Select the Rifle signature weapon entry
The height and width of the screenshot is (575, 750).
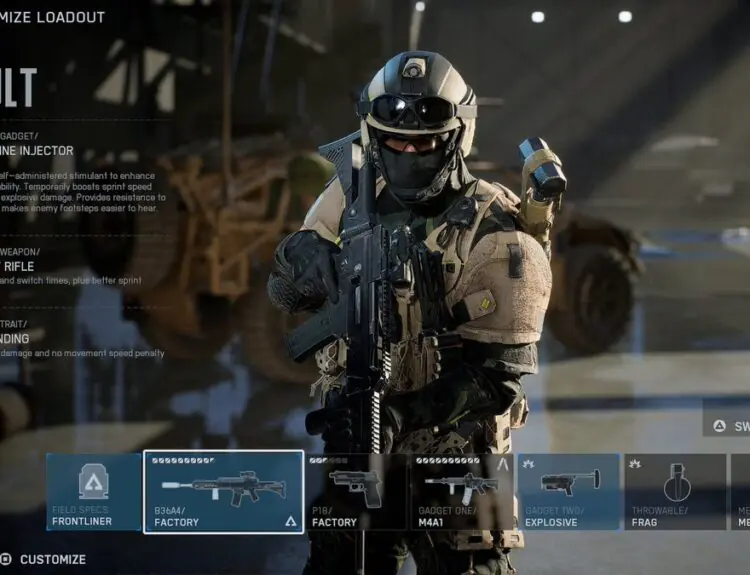click(x=20, y=266)
